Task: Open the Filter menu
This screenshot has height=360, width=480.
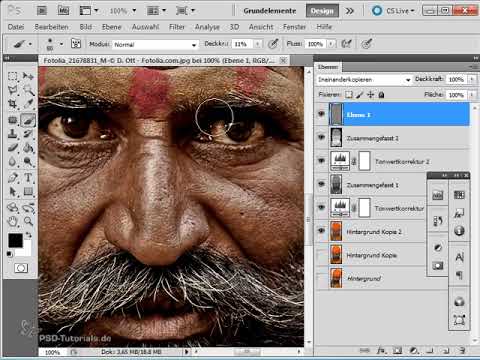Action: (177, 27)
